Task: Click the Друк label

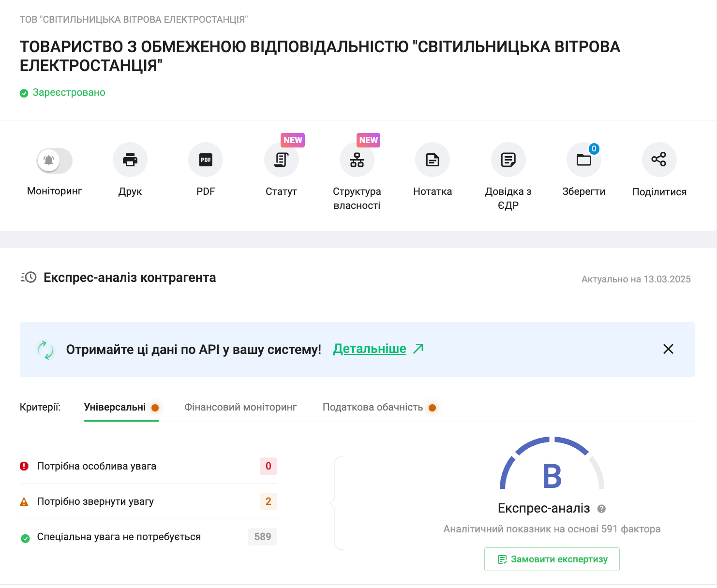Action: [130, 191]
